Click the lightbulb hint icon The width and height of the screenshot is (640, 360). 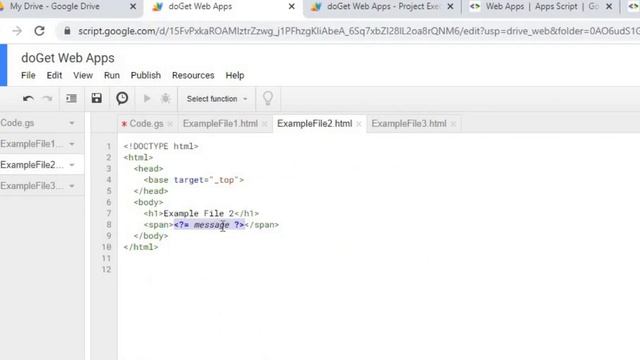268,98
